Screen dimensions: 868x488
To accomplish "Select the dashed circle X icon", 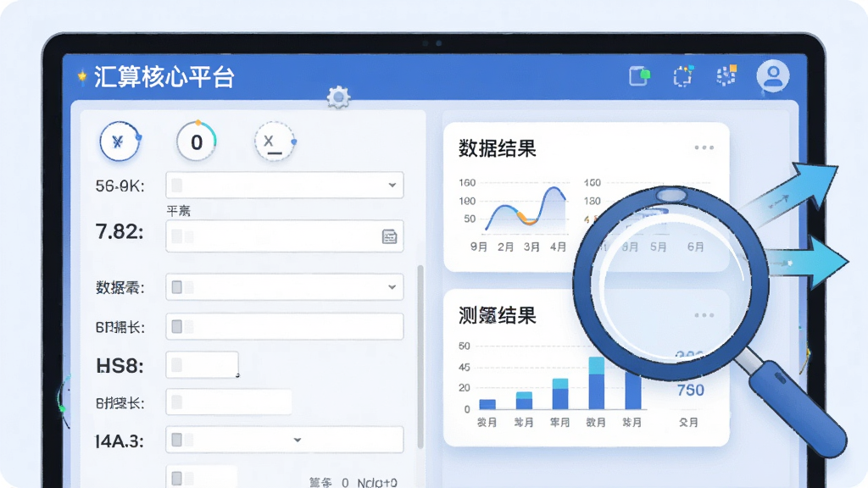I will (x=274, y=141).
